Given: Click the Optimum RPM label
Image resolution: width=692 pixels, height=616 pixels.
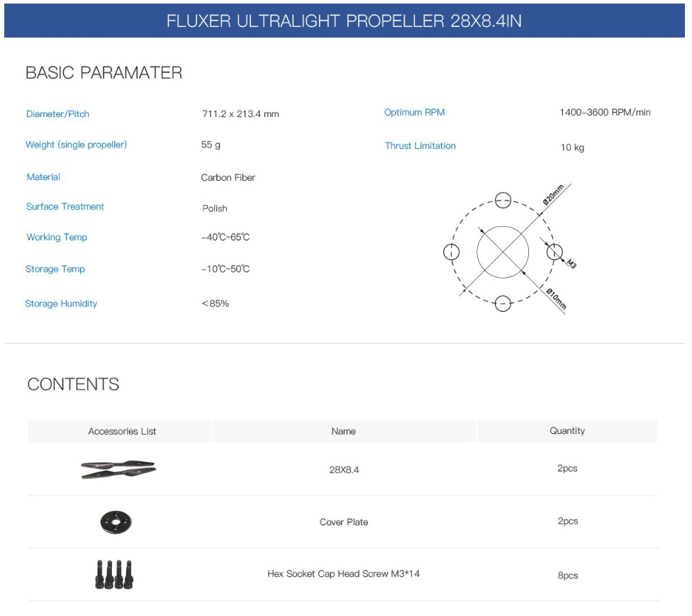Looking at the screenshot, I should coord(414,112).
